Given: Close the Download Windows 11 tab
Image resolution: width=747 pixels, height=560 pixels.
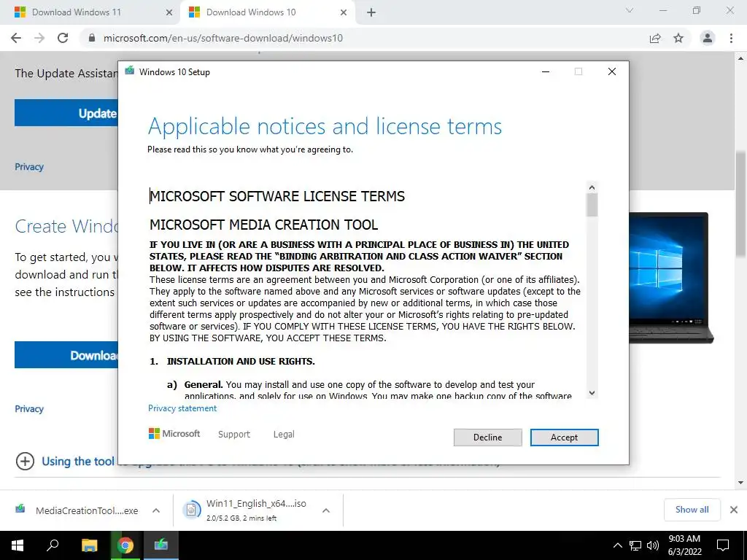Looking at the screenshot, I should [x=169, y=12].
